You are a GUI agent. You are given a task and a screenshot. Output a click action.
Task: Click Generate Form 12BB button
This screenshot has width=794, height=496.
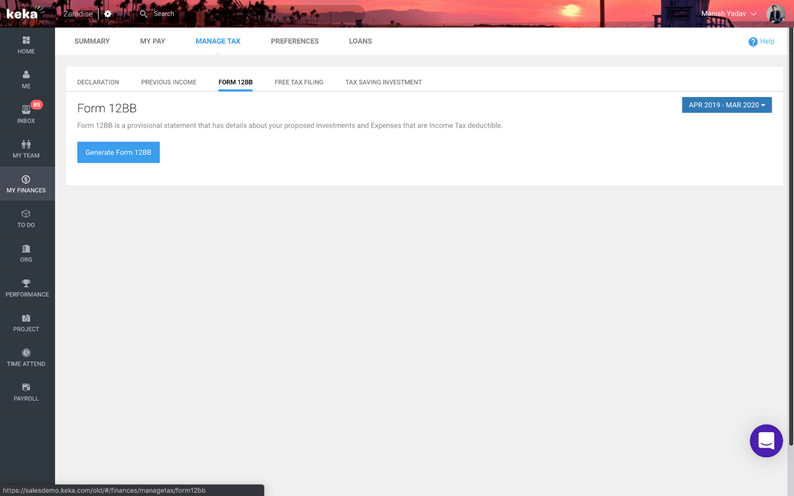click(x=118, y=152)
